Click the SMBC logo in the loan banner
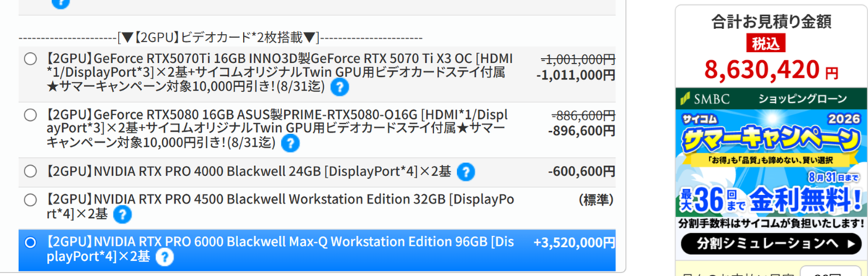The image size is (868, 276). pos(706,99)
